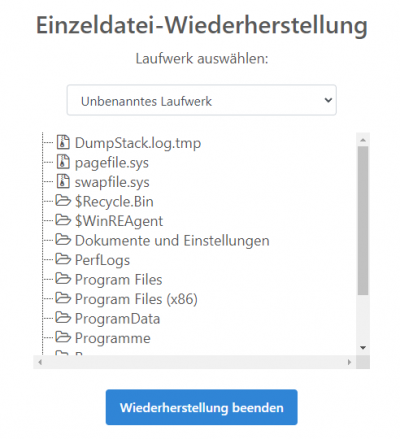Click the DumpStack.log.tmp file icon

click(x=63, y=142)
